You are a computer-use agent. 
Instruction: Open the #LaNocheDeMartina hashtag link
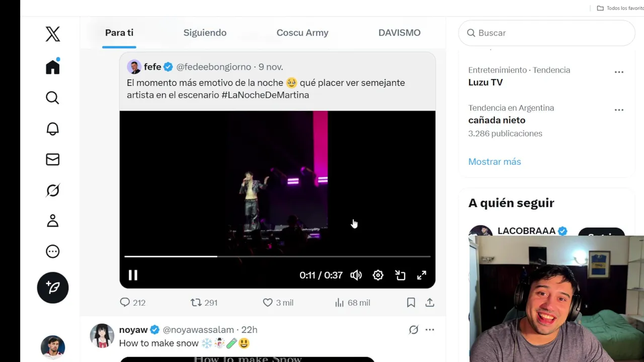pyautogui.click(x=265, y=95)
